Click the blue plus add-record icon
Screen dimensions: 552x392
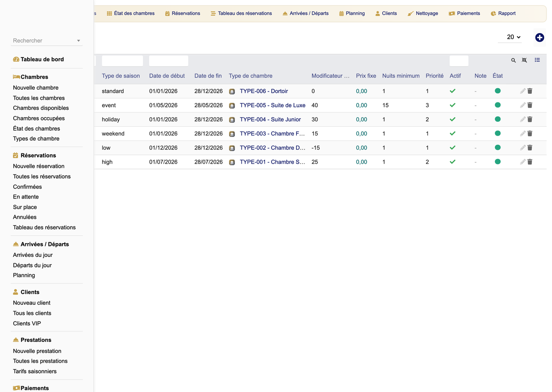tap(540, 38)
